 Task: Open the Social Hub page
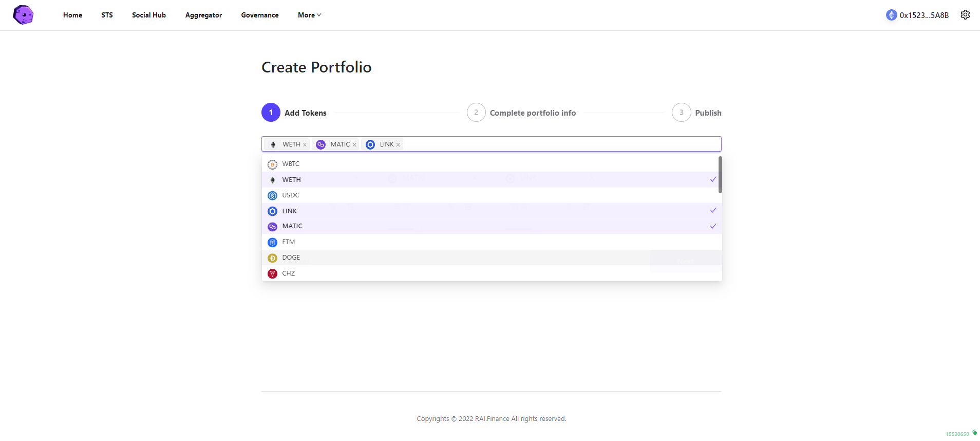[x=149, y=15]
